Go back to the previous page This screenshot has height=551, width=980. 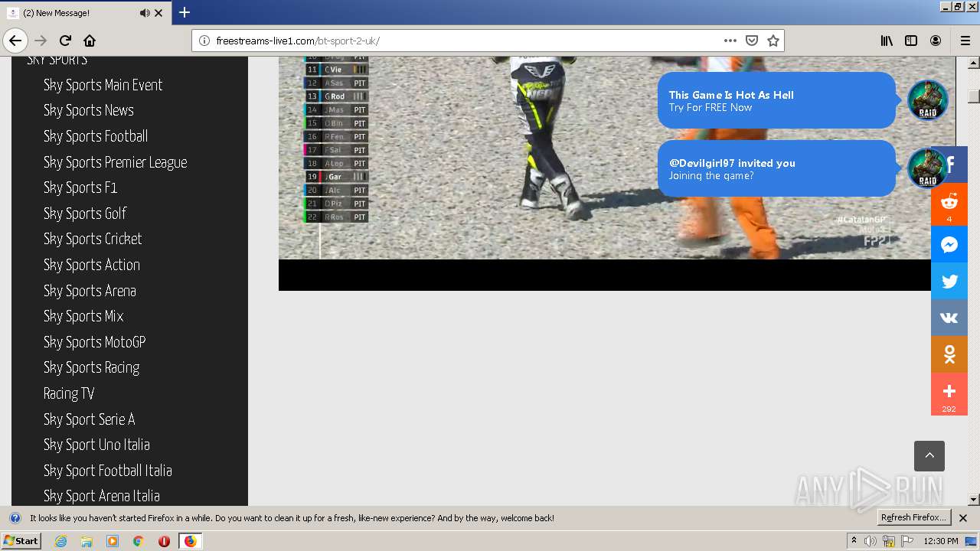point(15,41)
